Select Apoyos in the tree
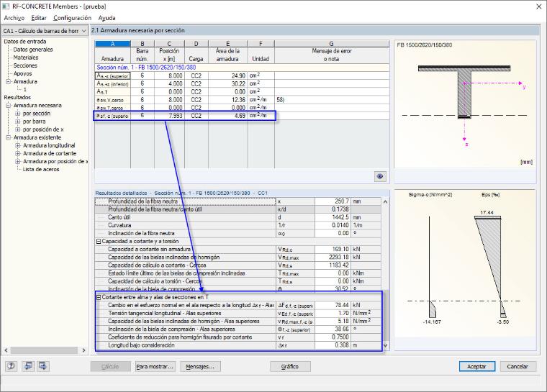Screen dimensions: 547x392 coord(22,73)
